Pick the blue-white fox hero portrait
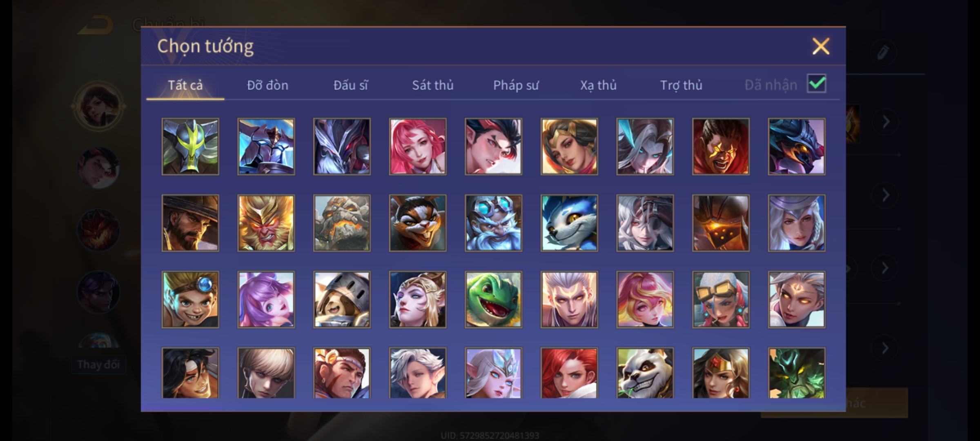 click(x=569, y=223)
